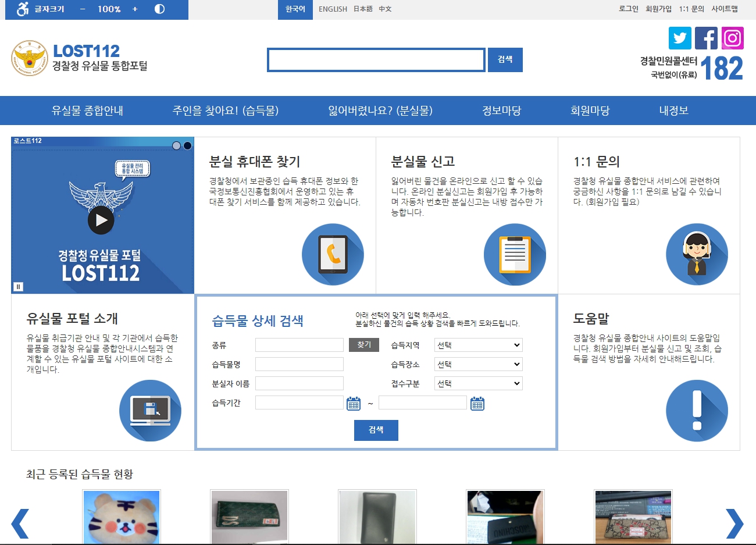Click the phone finder tablet icon
756x545 pixels.
point(333,255)
